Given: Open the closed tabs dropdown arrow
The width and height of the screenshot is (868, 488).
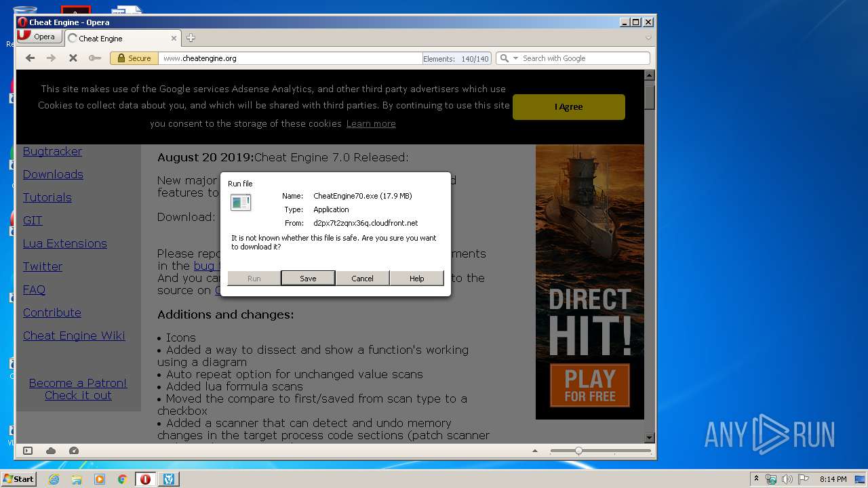Looking at the screenshot, I should 648,38.
